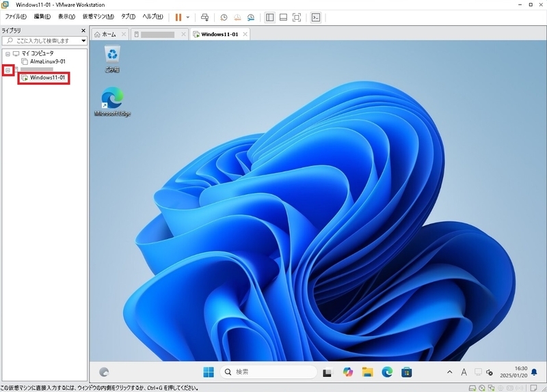Open the 表示 menu
The width and height of the screenshot is (547, 392).
pyautogui.click(x=66, y=16)
